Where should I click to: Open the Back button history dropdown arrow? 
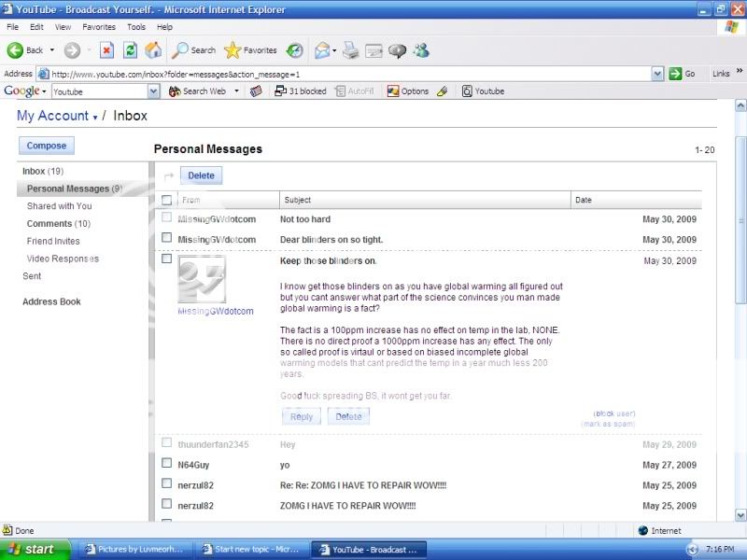[x=52, y=50]
